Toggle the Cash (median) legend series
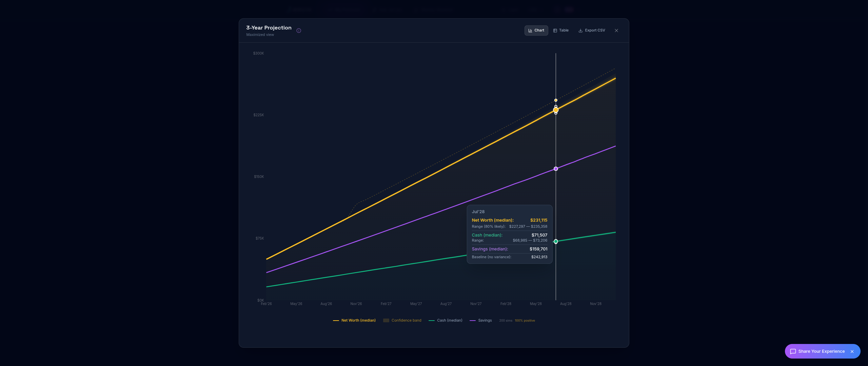Image resolution: width=868 pixels, height=366 pixels. (449, 320)
